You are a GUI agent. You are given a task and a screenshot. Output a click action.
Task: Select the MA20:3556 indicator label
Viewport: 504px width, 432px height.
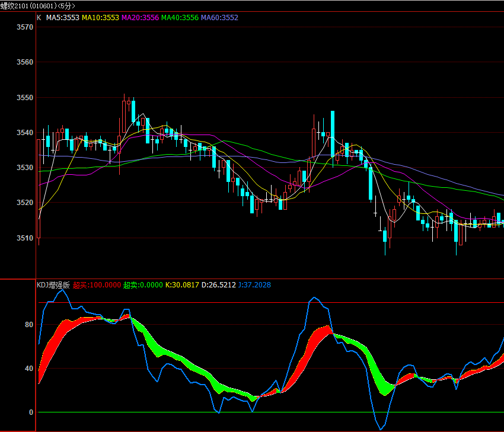coord(140,18)
